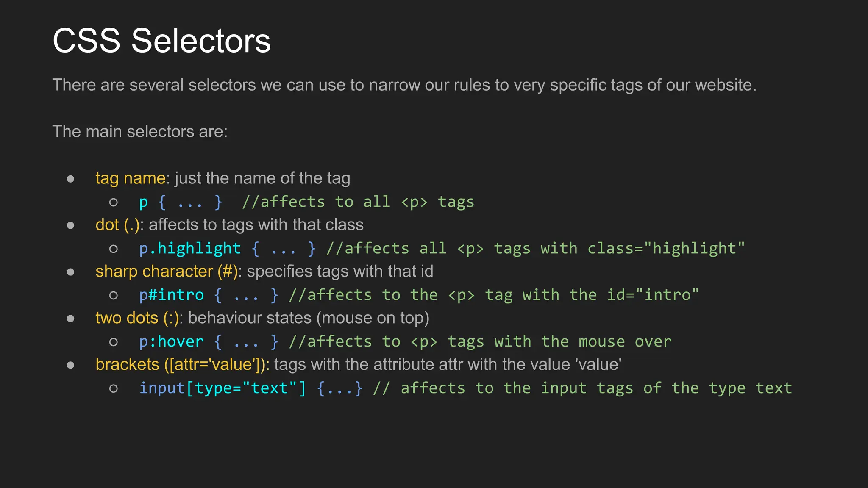
Task: Click the hollow bullet before 'p:hover'
Action: [113, 342]
